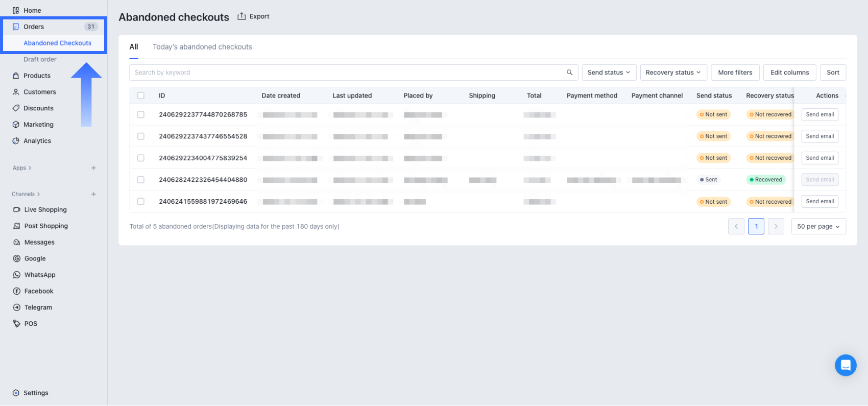
Task: Check the row with Recovered status
Action: (x=141, y=180)
